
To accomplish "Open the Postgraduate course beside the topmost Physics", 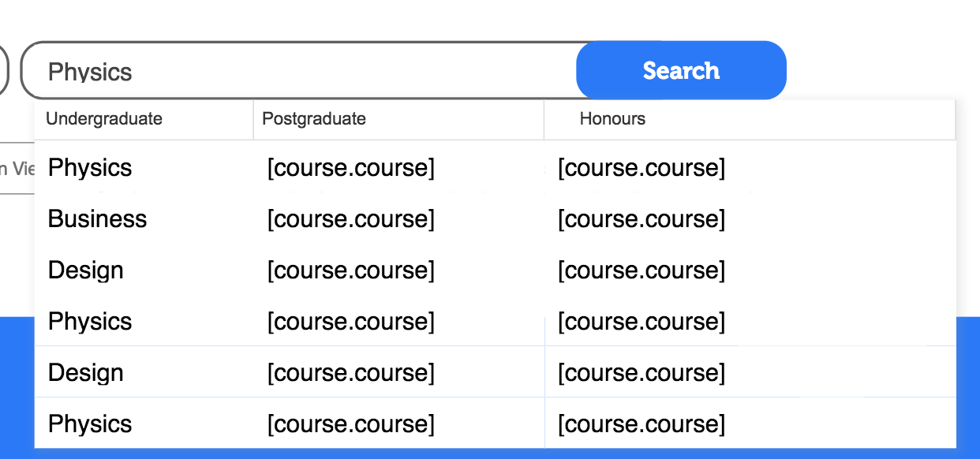I will [x=351, y=168].
